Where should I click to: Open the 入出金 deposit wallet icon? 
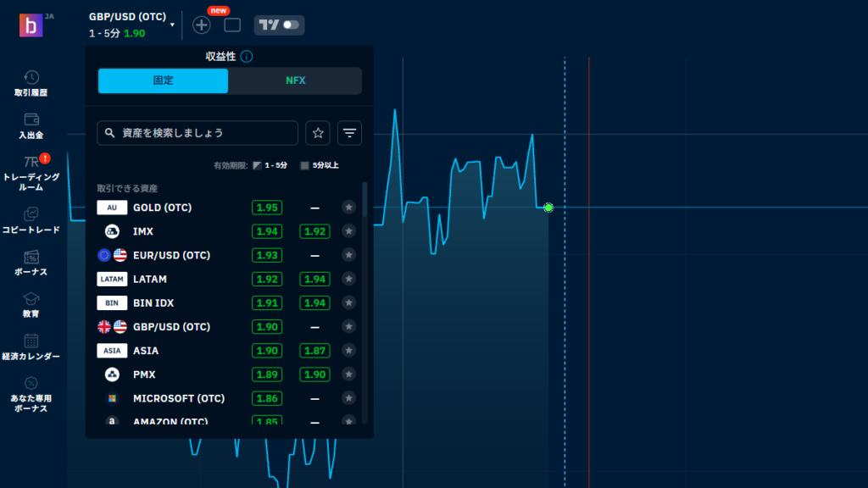[31, 125]
